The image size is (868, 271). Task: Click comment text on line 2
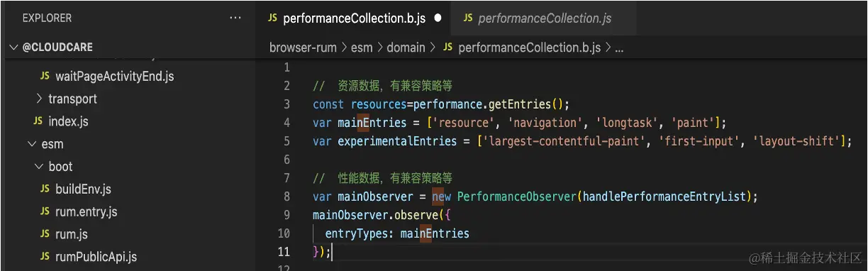[x=382, y=86]
